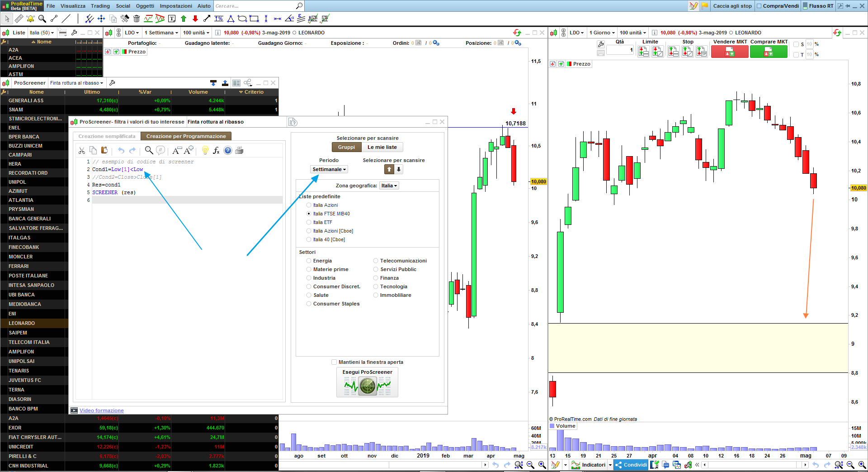Screen dimensions: 868x472
Task: Click the Comprare MKT green button
Action: [769, 52]
